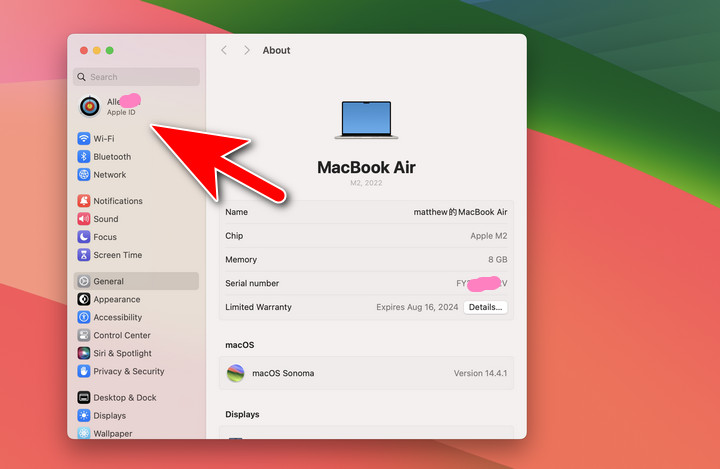Open the Wi-Fi settings icon
The height and width of the screenshot is (469, 720).
click(x=84, y=138)
